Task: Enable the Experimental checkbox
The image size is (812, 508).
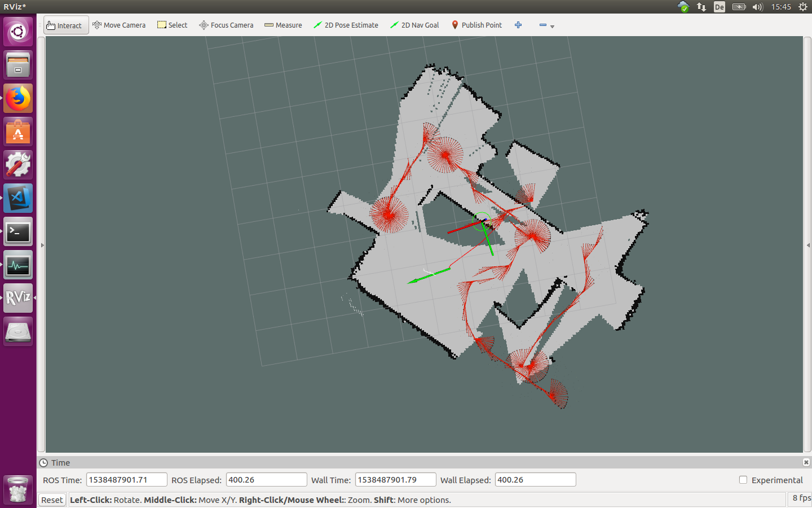Action: (743, 480)
